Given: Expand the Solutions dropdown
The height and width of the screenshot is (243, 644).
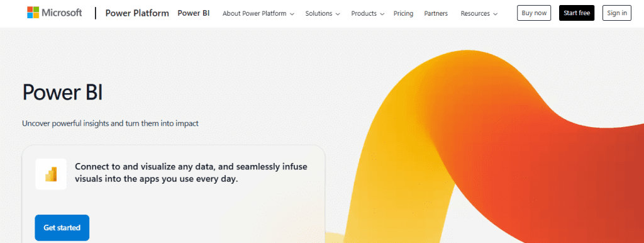Looking at the screenshot, I should [323, 13].
